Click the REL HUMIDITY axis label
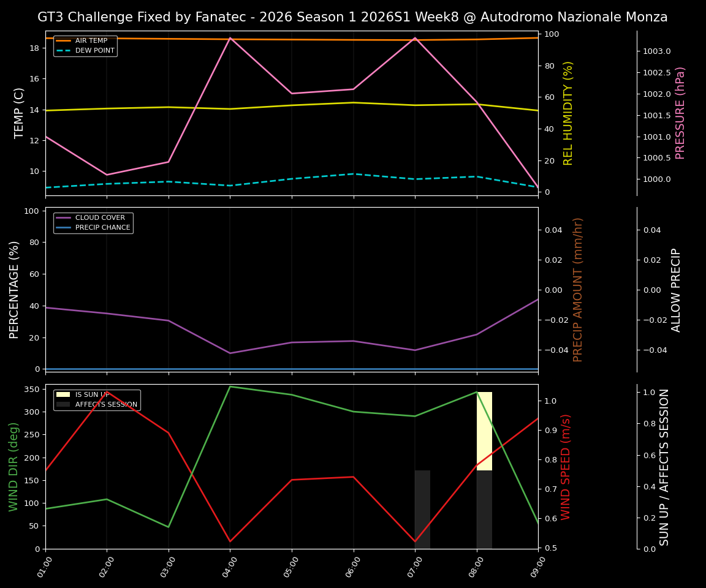Screen dimensions: 706x588 point(567,112)
